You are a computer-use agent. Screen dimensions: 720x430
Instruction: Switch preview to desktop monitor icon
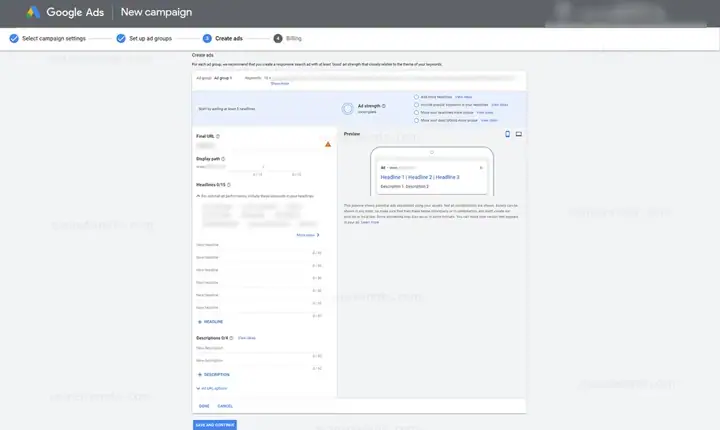point(518,134)
